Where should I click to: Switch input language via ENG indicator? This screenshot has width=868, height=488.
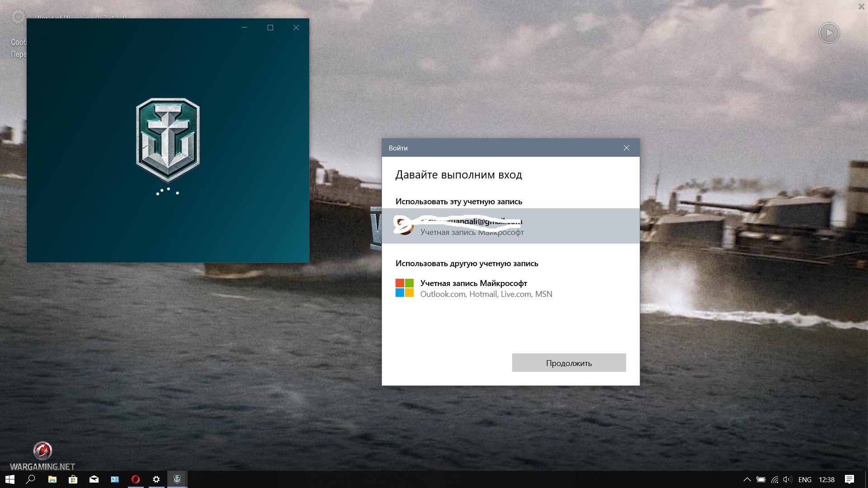[x=805, y=479]
